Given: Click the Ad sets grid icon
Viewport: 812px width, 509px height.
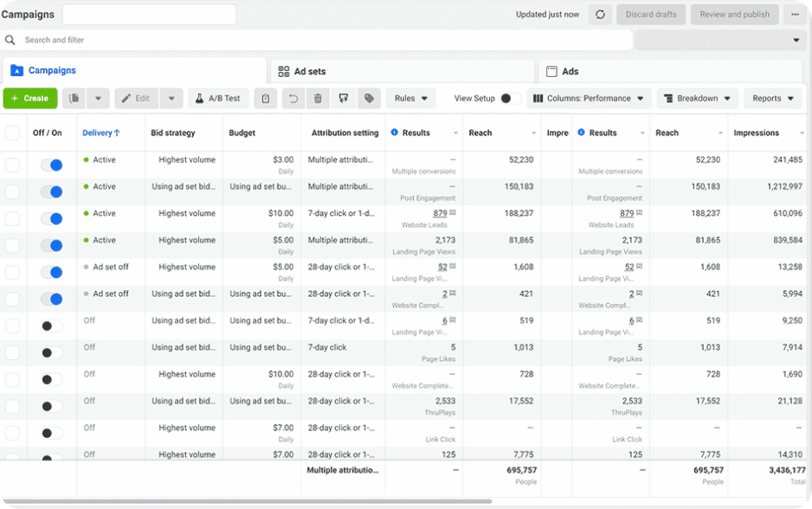Looking at the screenshot, I should pos(284,72).
